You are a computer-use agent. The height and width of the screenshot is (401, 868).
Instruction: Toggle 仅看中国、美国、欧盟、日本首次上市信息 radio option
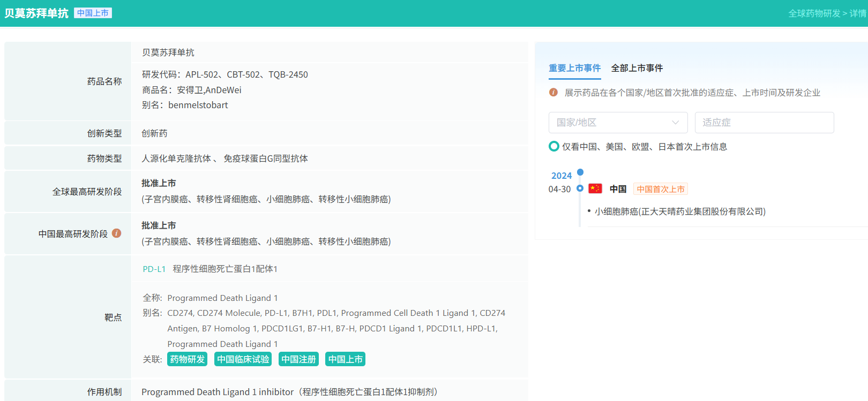pos(554,146)
